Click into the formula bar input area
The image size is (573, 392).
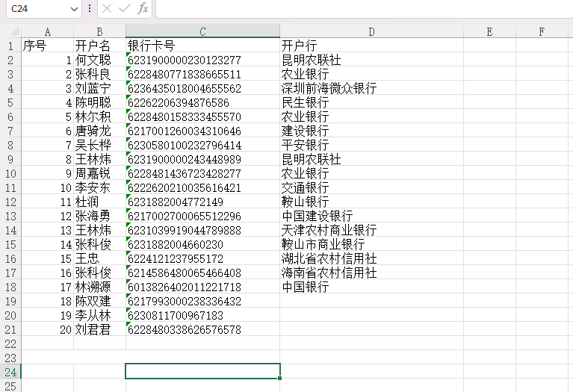pos(365,9)
